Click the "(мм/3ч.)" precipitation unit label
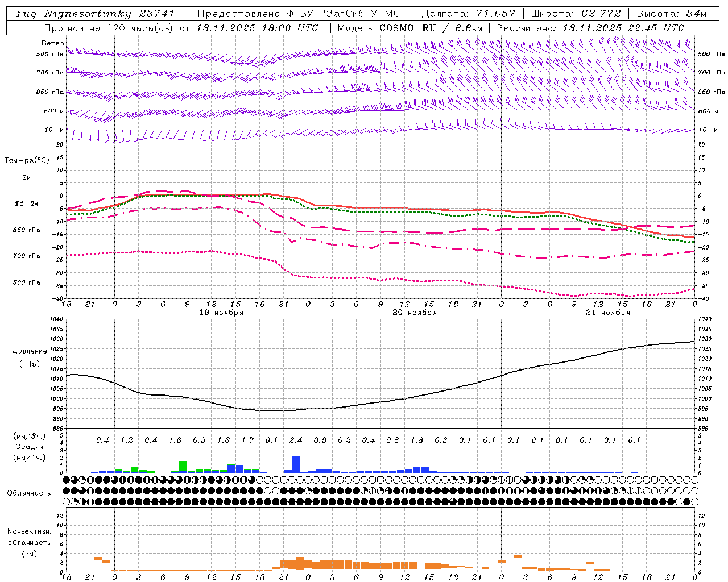Viewport: 728px width, 582px height. click(x=30, y=436)
